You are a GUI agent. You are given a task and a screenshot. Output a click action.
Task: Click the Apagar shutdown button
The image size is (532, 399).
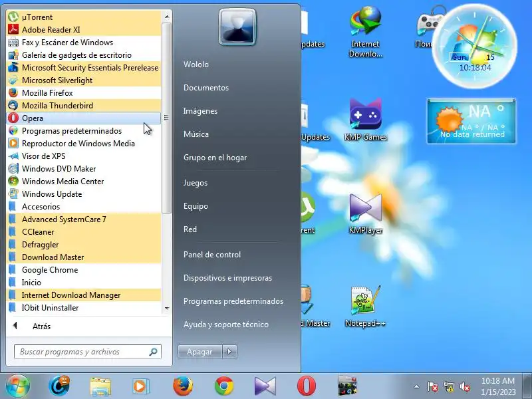[200, 352]
